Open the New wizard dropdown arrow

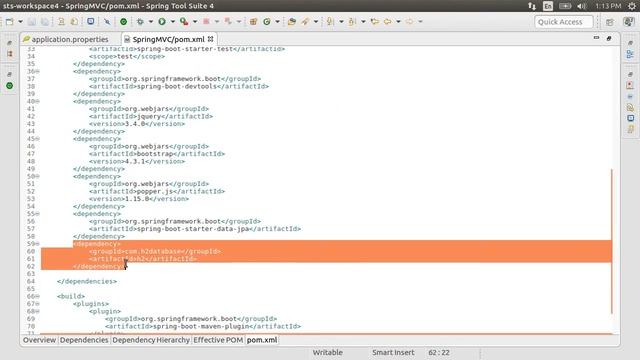(20, 22)
